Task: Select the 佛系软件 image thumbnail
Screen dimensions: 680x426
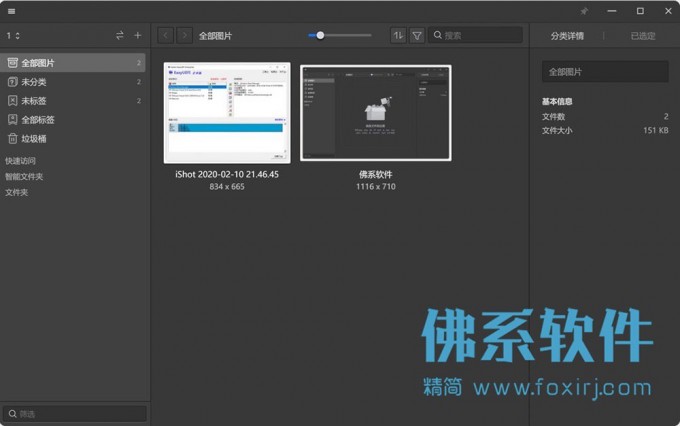Action: pos(376,113)
